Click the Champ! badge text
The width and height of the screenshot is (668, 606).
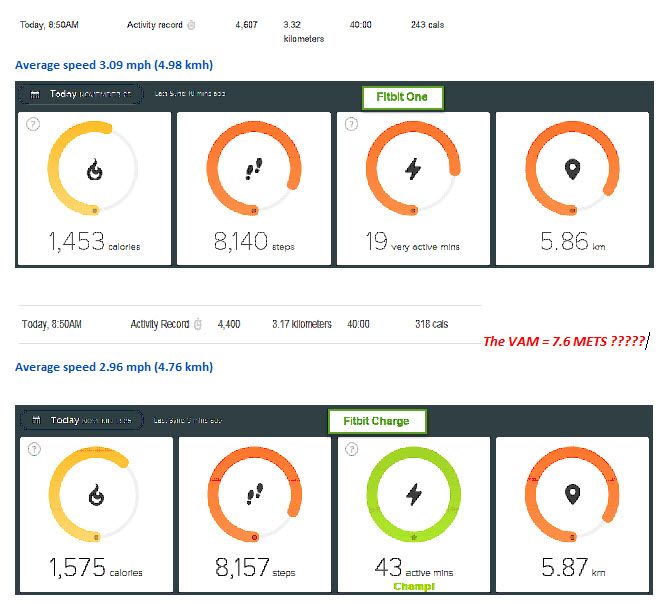[x=414, y=587]
